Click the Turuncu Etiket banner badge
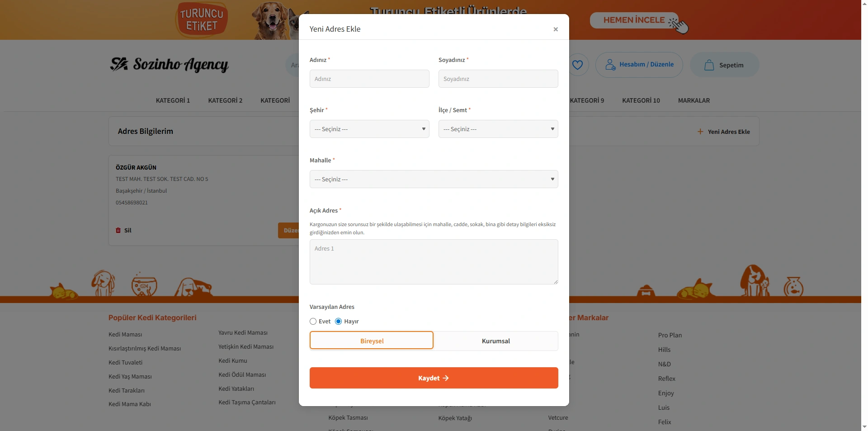Screen dimensions: 868x431 click(x=202, y=20)
